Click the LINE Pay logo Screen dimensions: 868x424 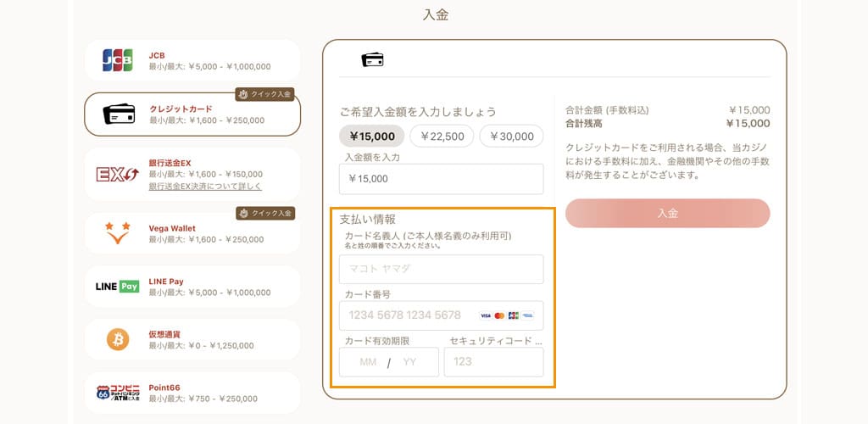[x=117, y=286]
